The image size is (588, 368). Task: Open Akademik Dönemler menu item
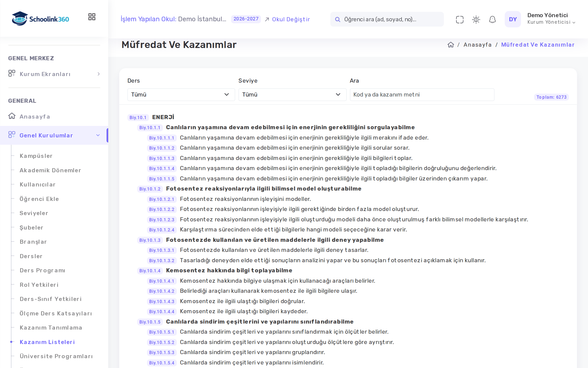[50, 170]
